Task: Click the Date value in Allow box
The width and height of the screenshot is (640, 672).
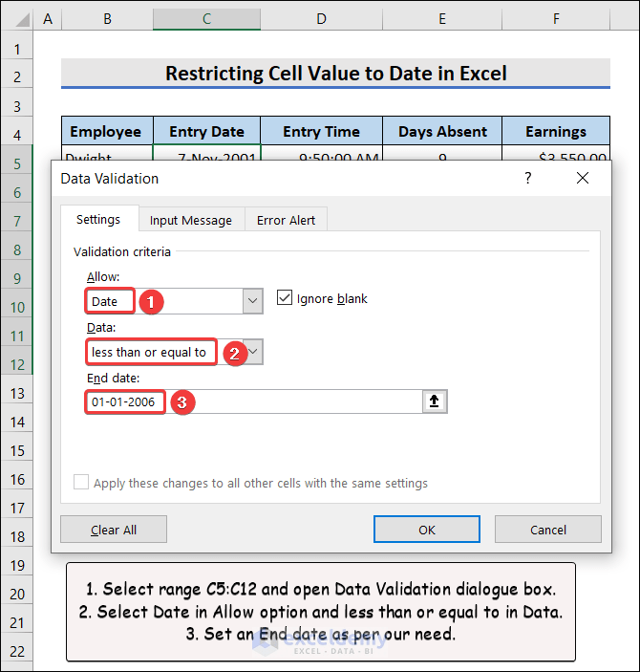Action: tap(104, 301)
